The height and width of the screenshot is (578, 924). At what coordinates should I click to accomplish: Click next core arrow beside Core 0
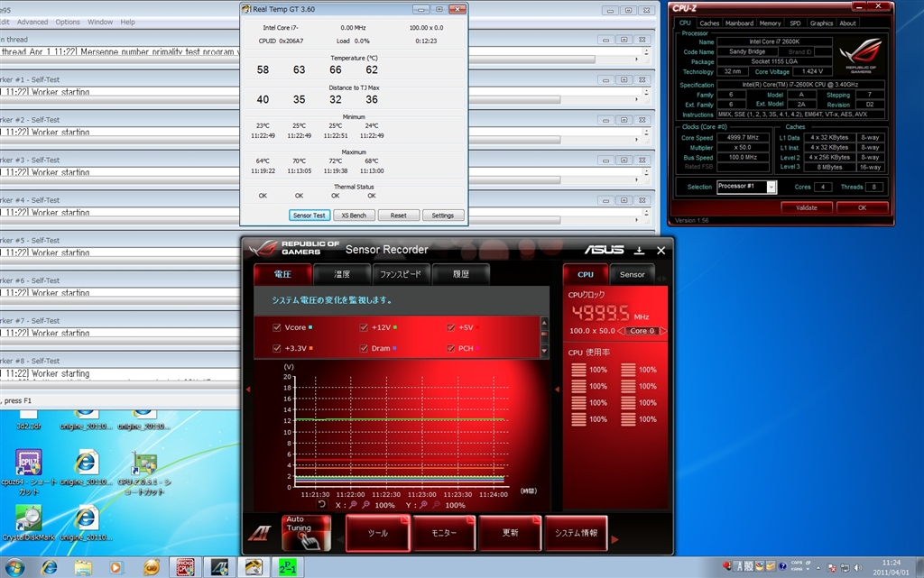[663, 331]
